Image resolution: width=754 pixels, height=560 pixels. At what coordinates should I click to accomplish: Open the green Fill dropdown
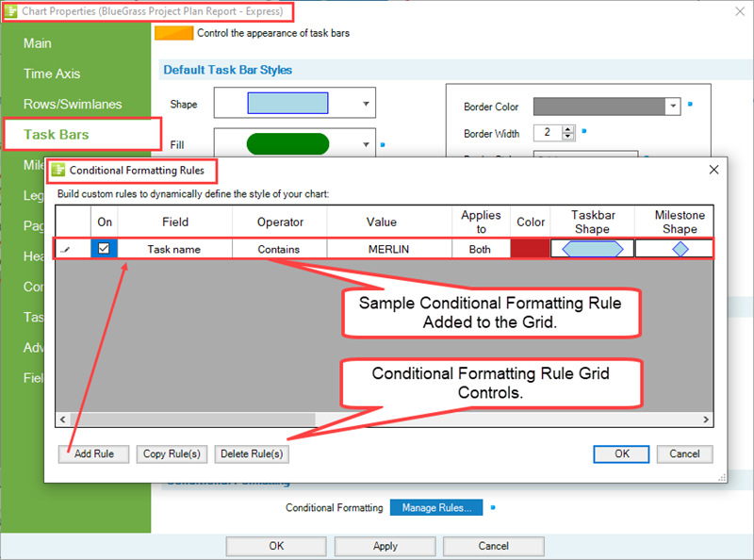(x=366, y=144)
